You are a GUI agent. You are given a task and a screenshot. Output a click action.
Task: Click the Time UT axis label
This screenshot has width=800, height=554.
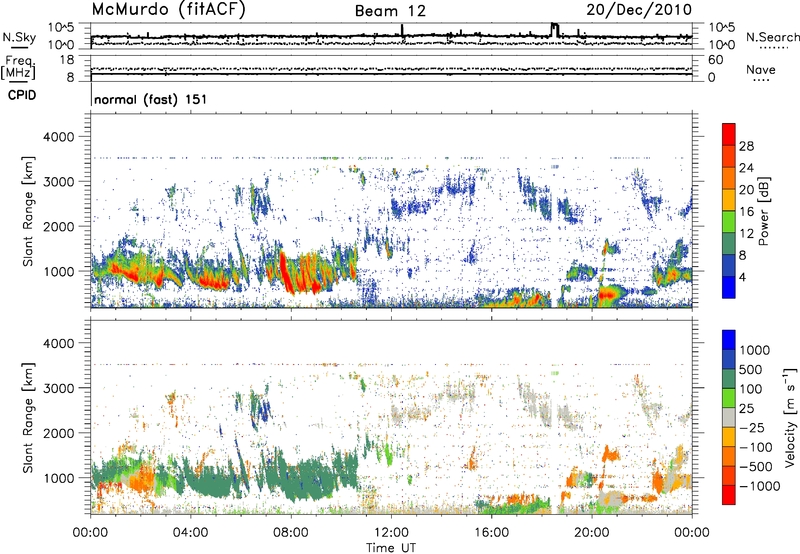coord(391,548)
